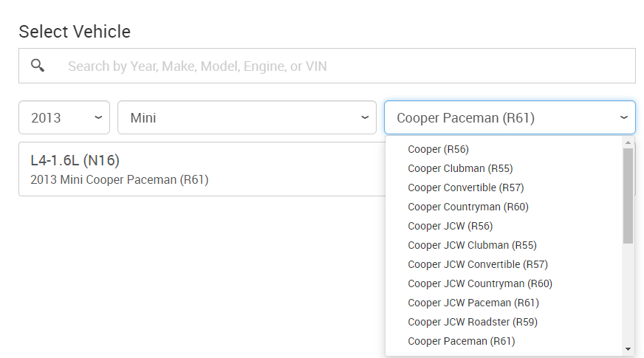Viewport: 644px width, 358px height.
Task: Choose Cooper Clubman (R55) option
Action: coord(460,168)
